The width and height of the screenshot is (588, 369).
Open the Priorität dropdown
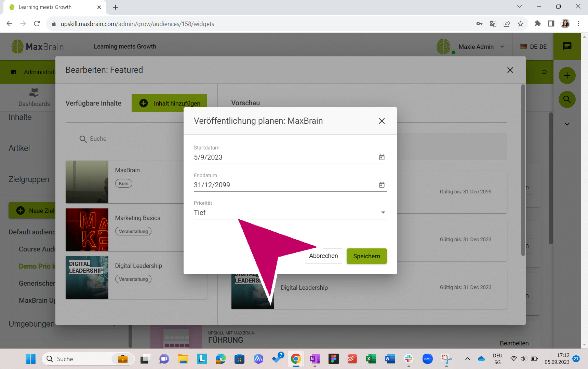point(290,213)
